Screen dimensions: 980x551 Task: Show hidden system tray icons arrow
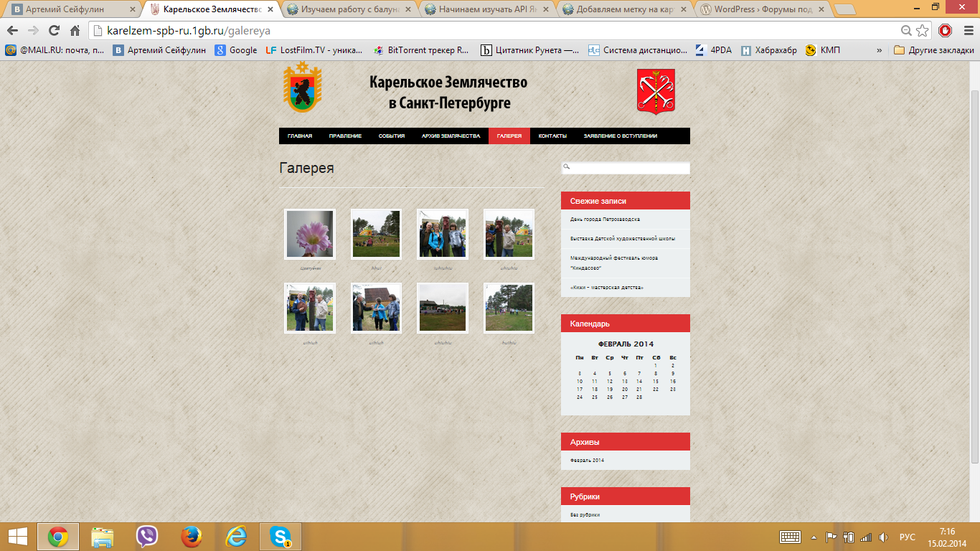click(814, 537)
